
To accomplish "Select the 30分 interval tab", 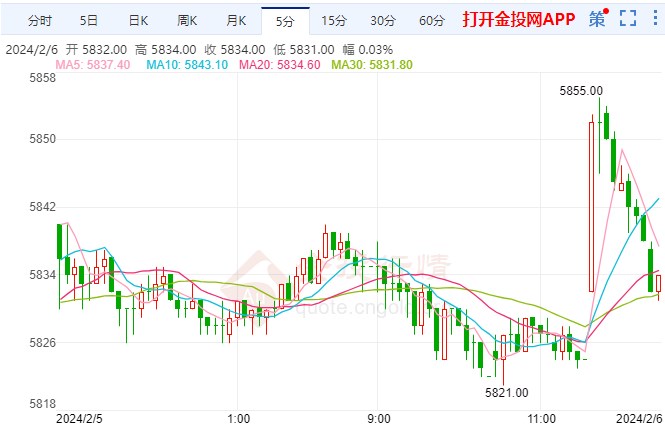I will (383, 20).
